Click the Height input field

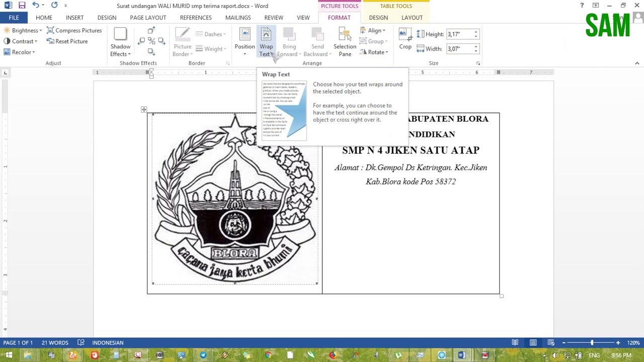pos(459,34)
